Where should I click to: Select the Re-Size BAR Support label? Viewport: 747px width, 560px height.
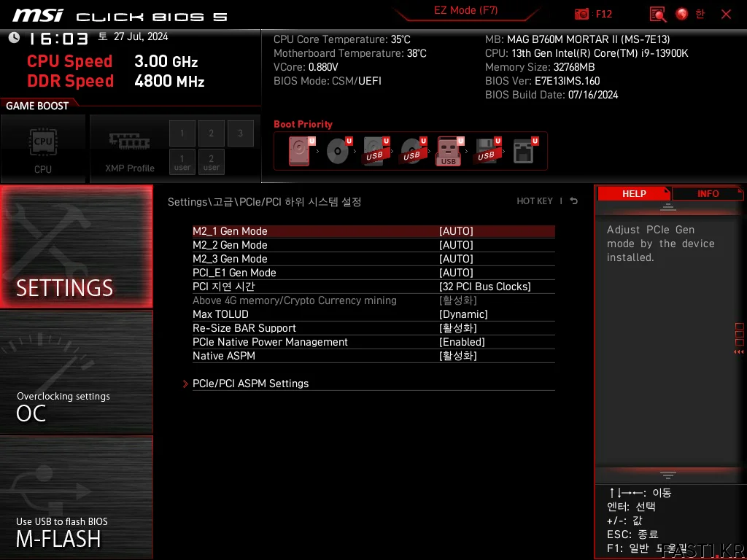(x=244, y=328)
